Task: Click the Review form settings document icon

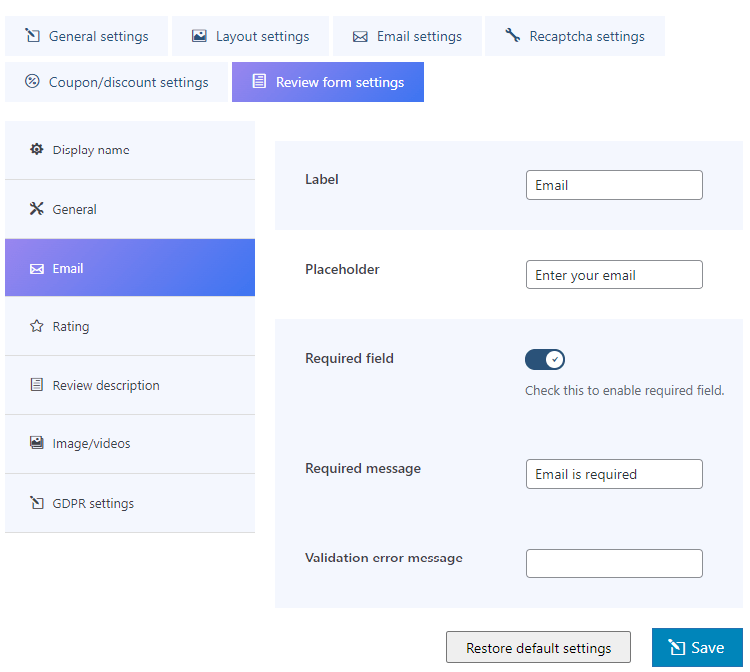Action: coord(259,81)
